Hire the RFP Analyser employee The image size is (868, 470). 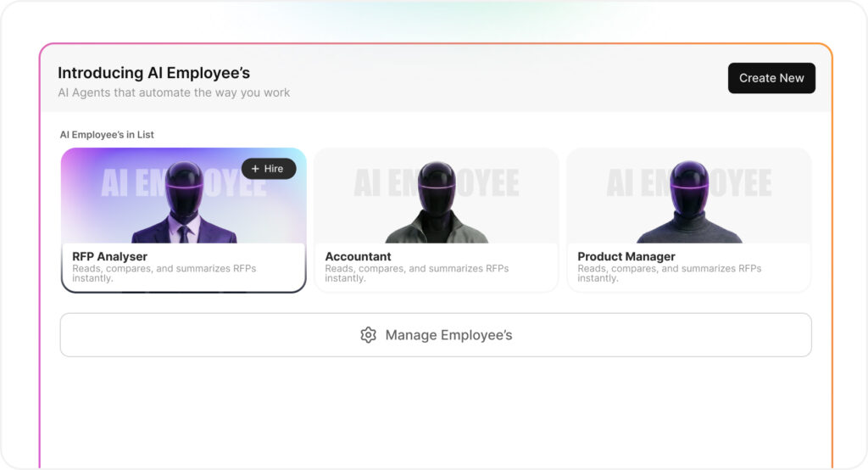tap(269, 169)
